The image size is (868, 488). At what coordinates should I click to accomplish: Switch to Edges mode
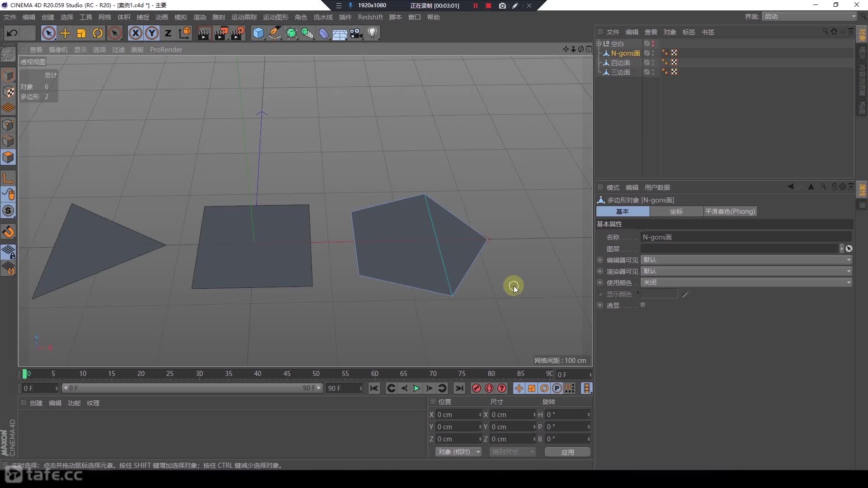tap(8, 141)
